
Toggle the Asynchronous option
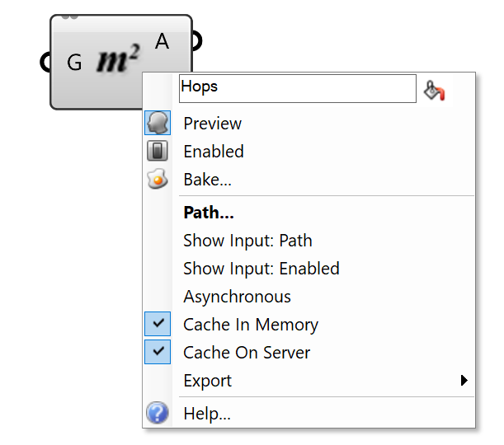tap(237, 297)
